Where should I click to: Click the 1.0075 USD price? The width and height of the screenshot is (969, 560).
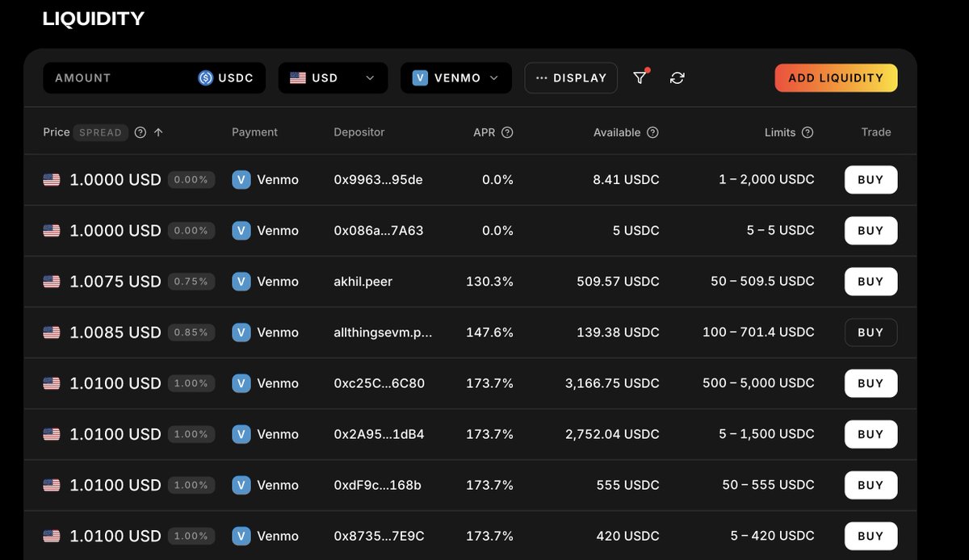115,281
